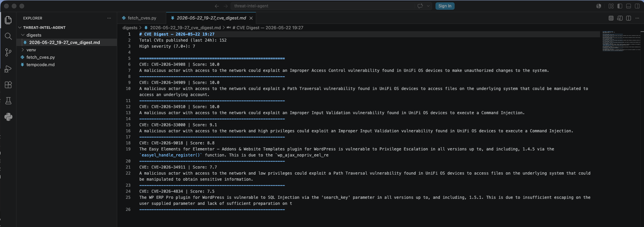
Task: Open the Testing flask view
Action: (8, 101)
